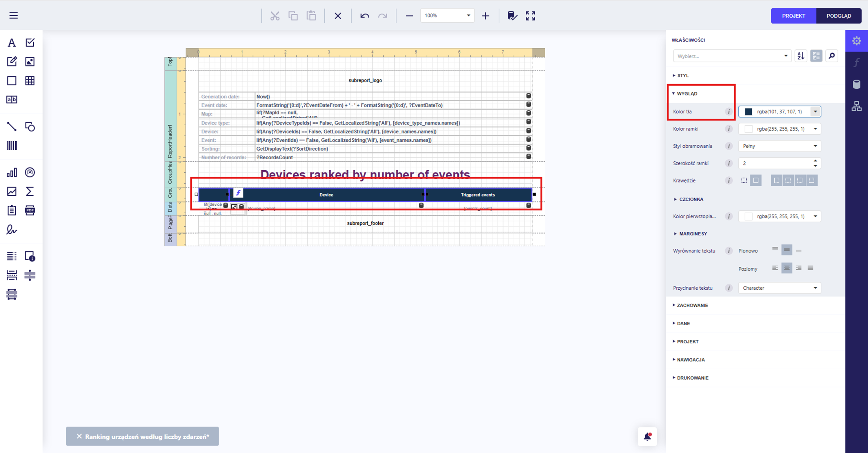Image resolution: width=868 pixels, height=453 pixels.
Task: Select the Gauge control icon
Action: click(30, 172)
